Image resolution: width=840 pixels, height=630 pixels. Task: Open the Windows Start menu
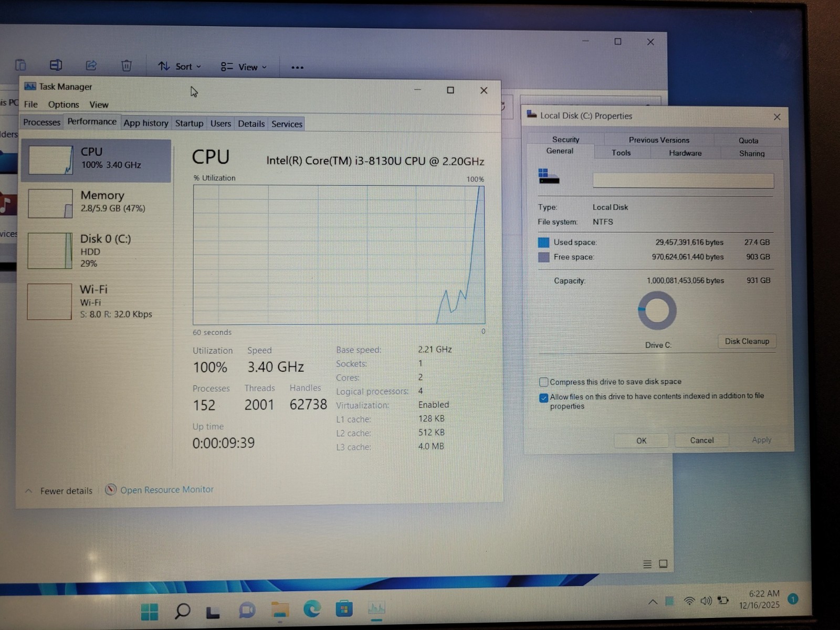(150, 611)
